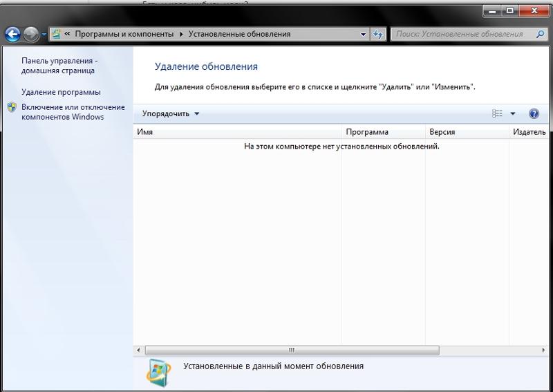This screenshot has width=553, height=392.
Task: Select Установленные обновления breadcrumb segment
Action: point(239,35)
